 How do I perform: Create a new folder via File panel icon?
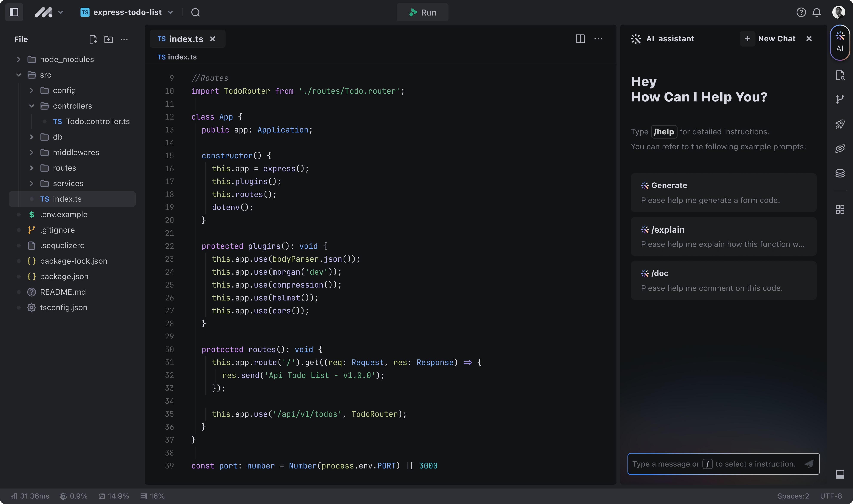pos(108,39)
